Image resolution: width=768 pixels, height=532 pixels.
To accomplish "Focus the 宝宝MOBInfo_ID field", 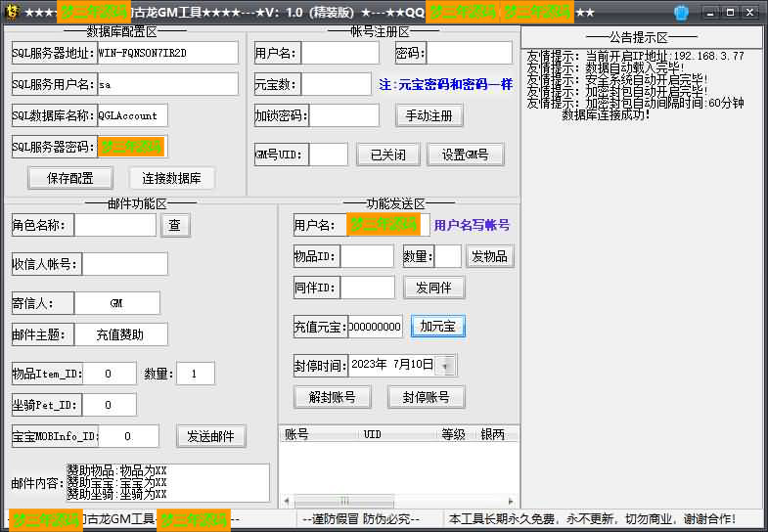I will point(128,436).
